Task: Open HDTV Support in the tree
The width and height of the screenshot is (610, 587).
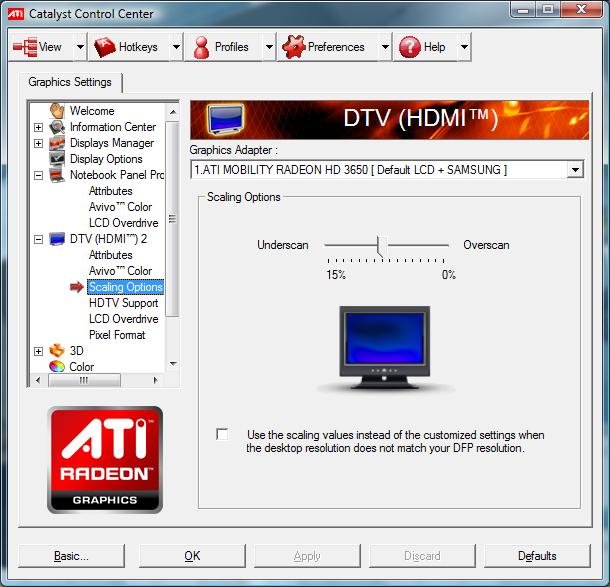Action: (123, 303)
